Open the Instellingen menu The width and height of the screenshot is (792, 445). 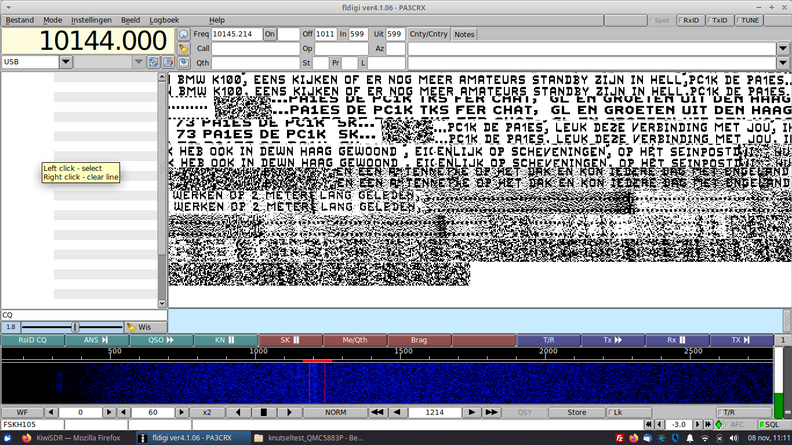pyautogui.click(x=92, y=19)
